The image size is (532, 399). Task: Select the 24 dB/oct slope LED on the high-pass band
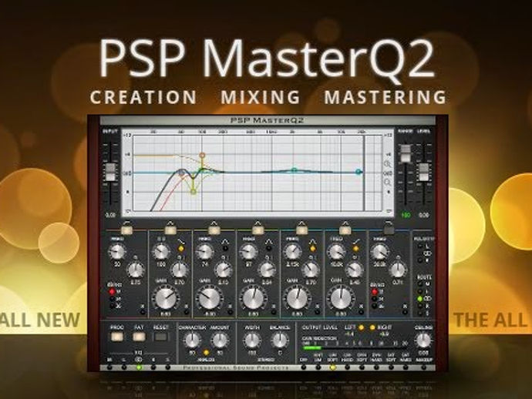[112, 299]
